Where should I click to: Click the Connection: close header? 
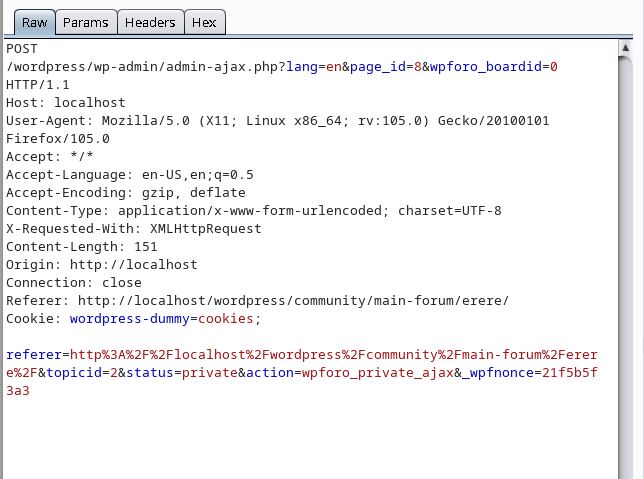click(x=74, y=283)
